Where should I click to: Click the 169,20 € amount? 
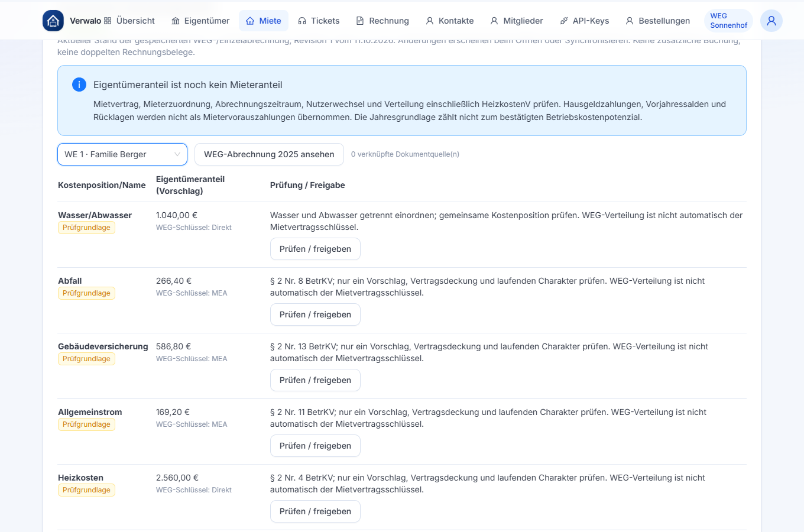coord(173,412)
